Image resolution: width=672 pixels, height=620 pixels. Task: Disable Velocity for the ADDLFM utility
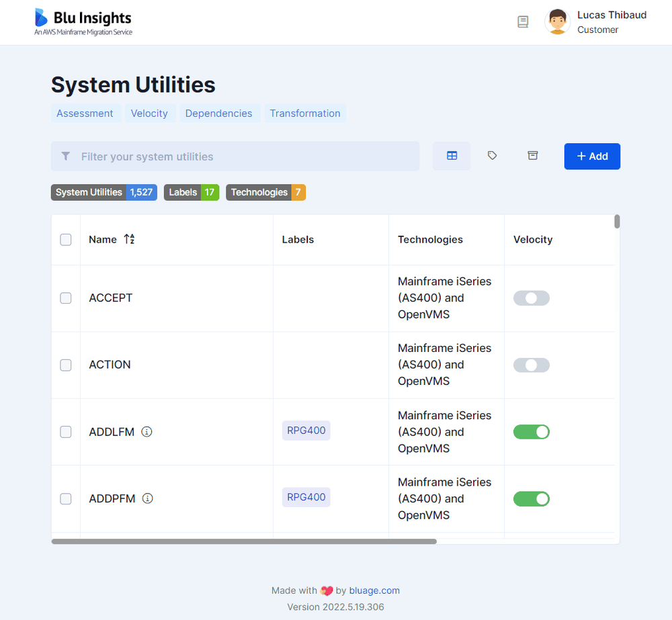(x=531, y=431)
